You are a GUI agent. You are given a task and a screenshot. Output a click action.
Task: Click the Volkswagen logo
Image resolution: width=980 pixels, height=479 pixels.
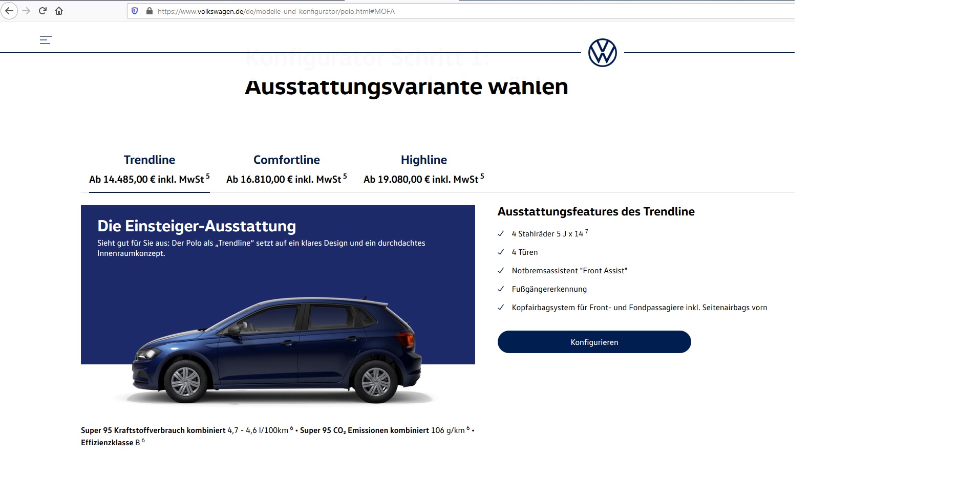tap(602, 53)
